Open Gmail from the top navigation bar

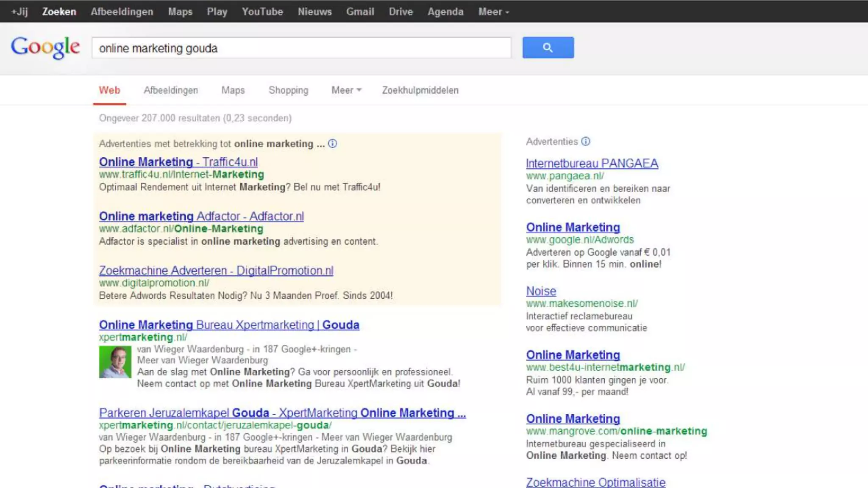360,12
